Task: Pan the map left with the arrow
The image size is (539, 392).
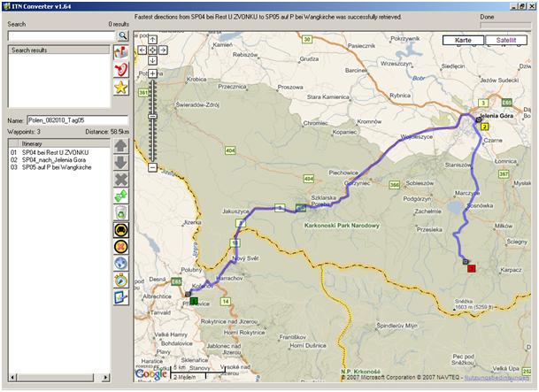Action: tap(142, 50)
